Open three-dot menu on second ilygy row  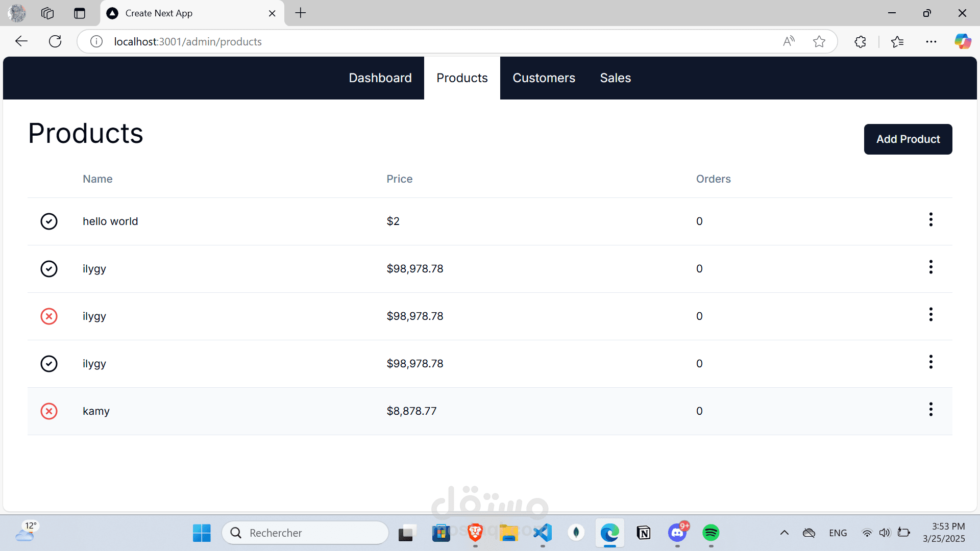point(930,315)
